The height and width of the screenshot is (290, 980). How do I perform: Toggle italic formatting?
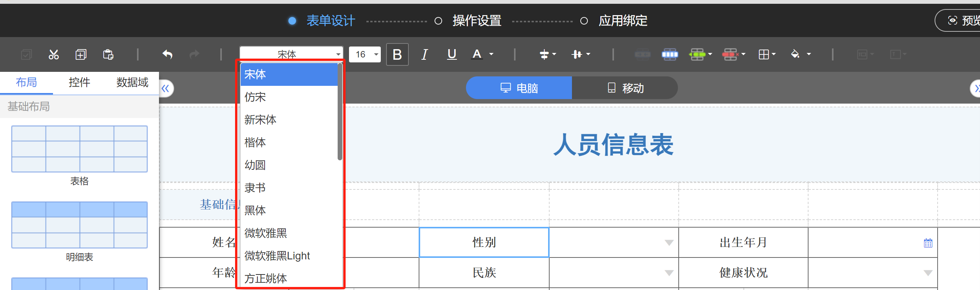click(x=425, y=55)
